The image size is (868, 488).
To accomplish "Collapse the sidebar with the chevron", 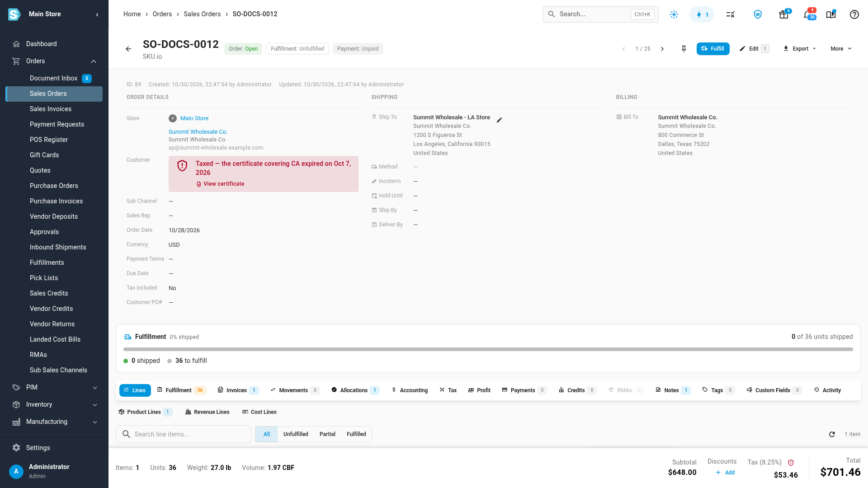I will (x=97, y=14).
